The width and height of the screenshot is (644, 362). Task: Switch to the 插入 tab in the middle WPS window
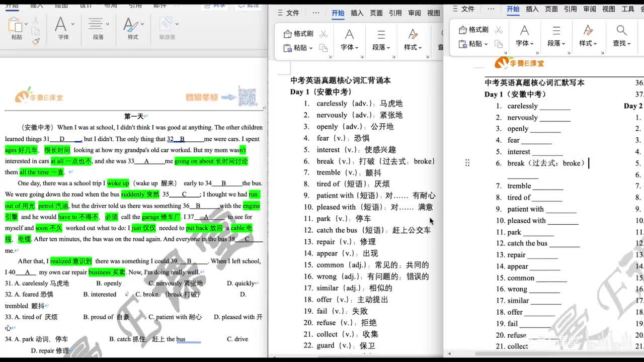click(x=357, y=13)
